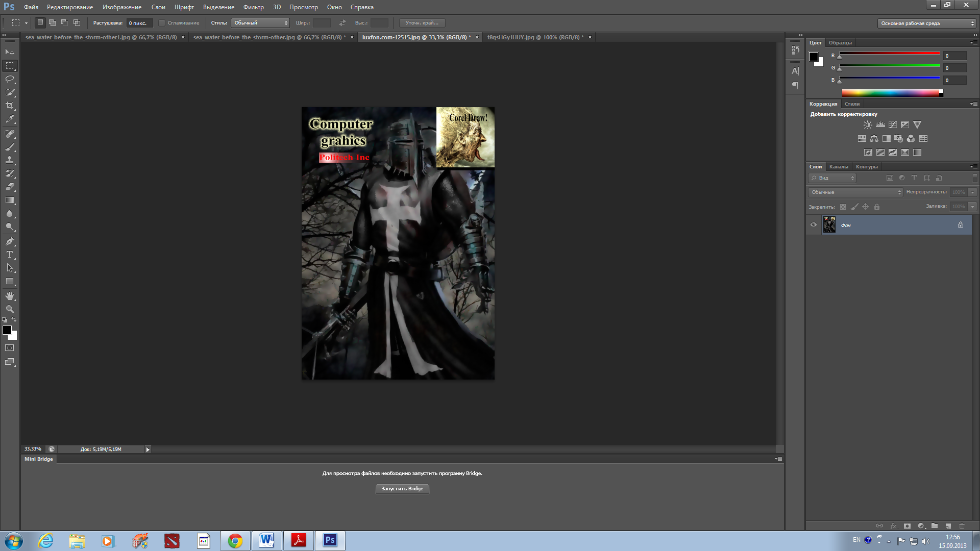Open the Изображение menu
The image size is (980, 551).
tap(122, 7)
